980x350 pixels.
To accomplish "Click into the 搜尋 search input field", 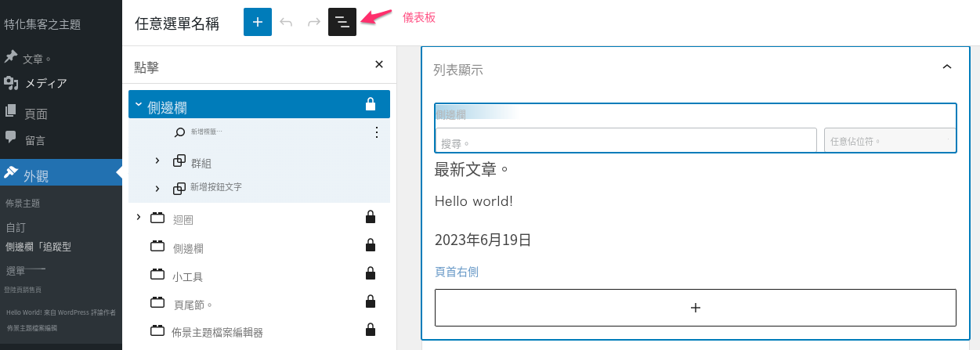I will coord(626,140).
